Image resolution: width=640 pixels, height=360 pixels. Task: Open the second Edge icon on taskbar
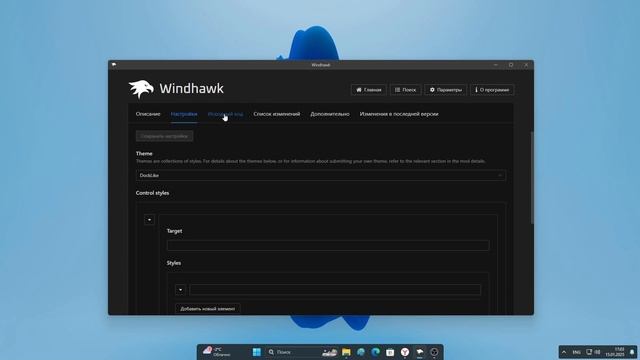click(376, 352)
